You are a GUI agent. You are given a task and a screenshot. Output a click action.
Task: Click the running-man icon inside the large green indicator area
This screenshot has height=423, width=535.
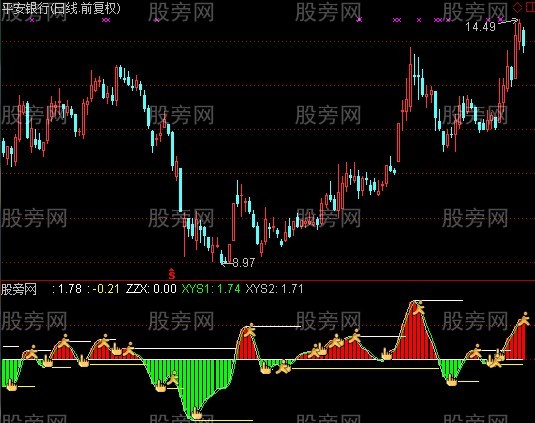(173, 378)
